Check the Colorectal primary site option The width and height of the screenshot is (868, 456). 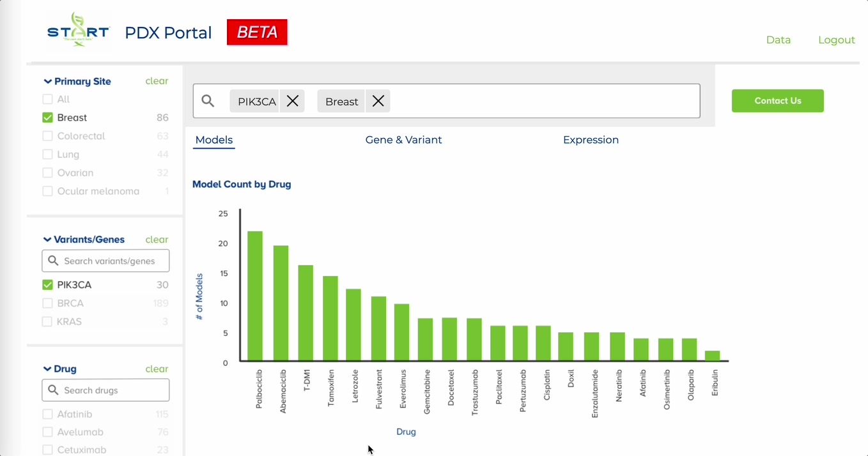47,136
